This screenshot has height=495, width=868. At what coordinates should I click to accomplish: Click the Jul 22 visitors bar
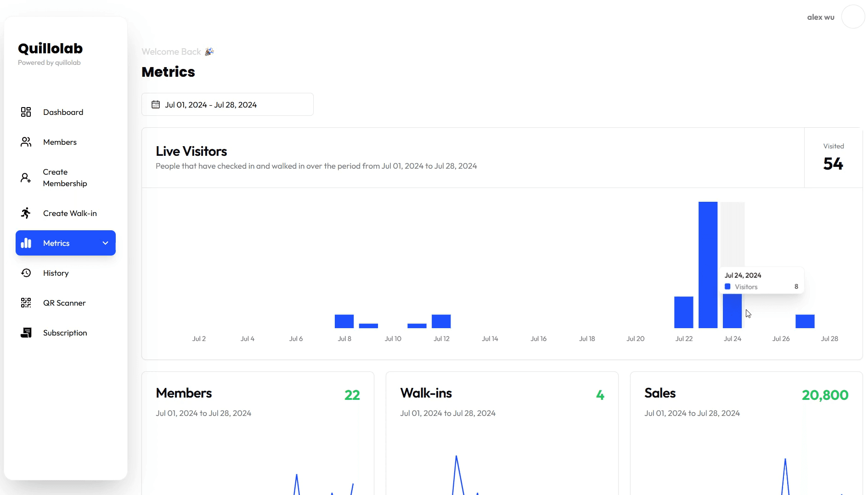pyautogui.click(x=683, y=313)
